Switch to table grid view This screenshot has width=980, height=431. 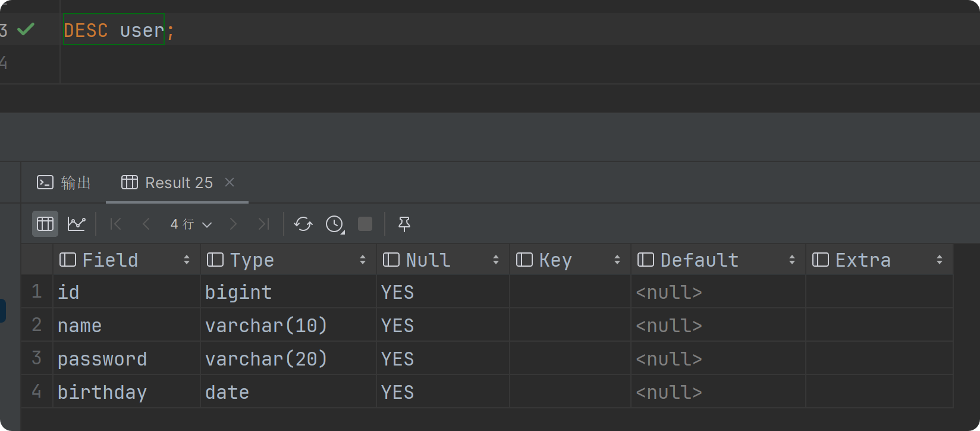pos(45,224)
